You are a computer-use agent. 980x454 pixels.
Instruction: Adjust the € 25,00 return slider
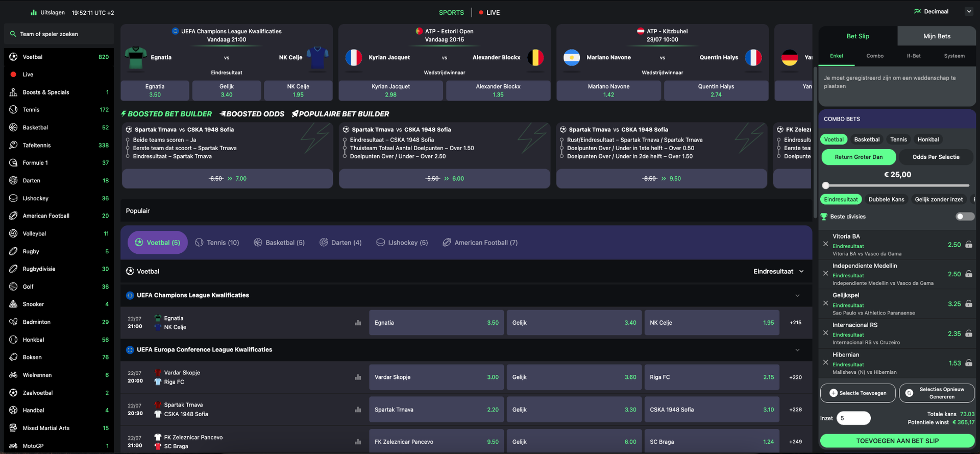(826, 185)
